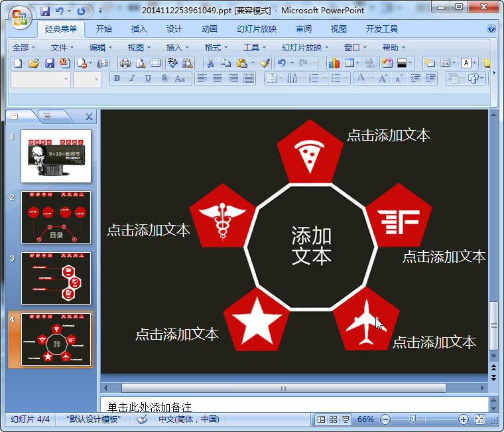
Task: Activate the Format Painter brush
Action: click(x=265, y=63)
